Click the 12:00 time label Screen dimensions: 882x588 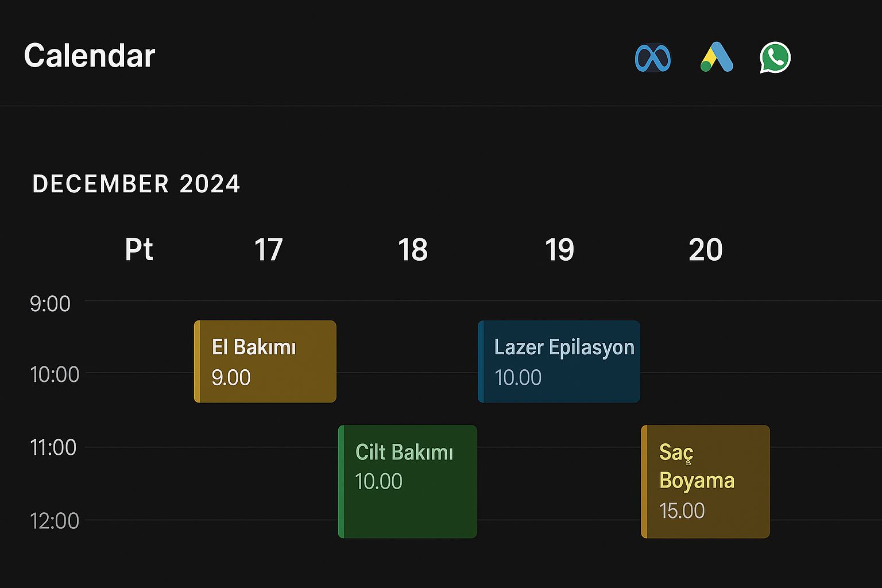click(55, 521)
